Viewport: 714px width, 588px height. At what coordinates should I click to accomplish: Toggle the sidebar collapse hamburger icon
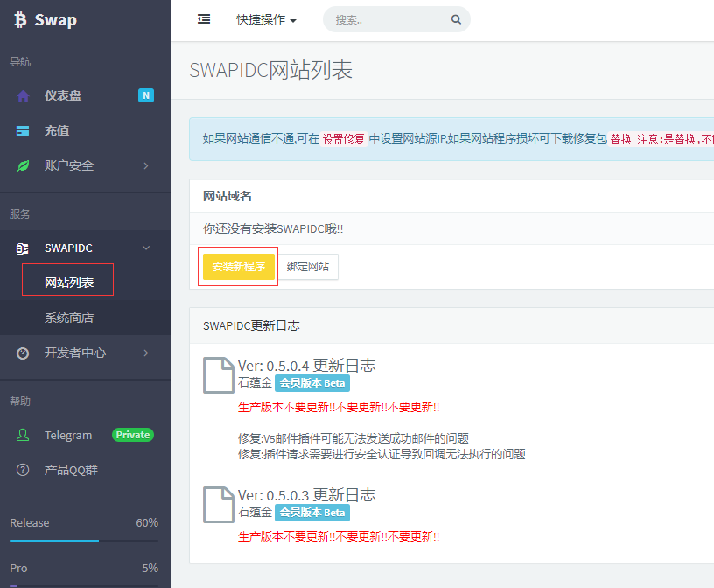click(x=204, y=19)
